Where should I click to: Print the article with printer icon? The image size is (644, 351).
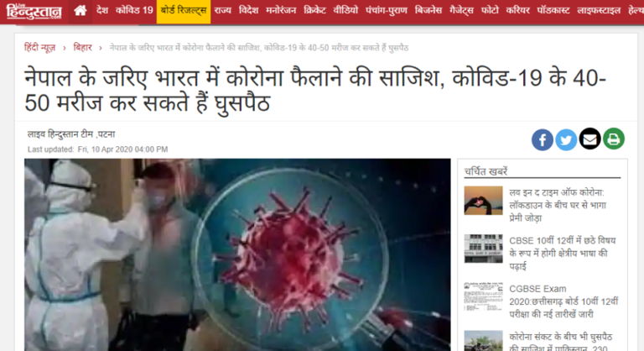(x=614, y=139)
